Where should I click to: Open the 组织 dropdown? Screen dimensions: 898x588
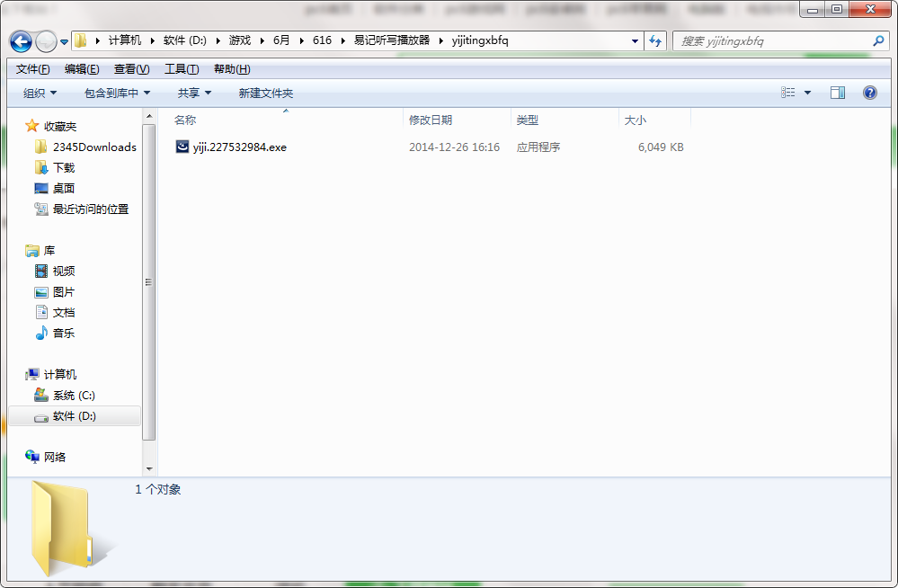[40, 93]
